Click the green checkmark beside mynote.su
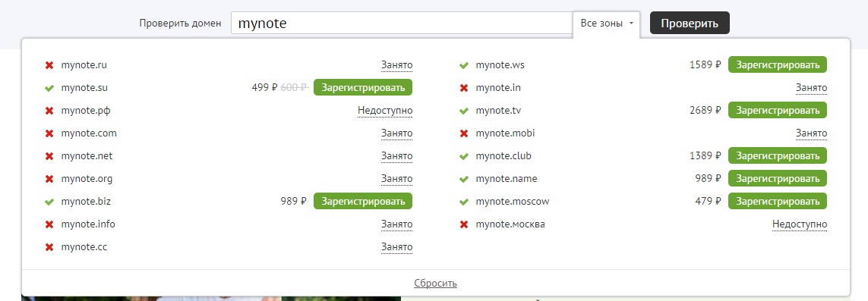 tap(49, 88)
